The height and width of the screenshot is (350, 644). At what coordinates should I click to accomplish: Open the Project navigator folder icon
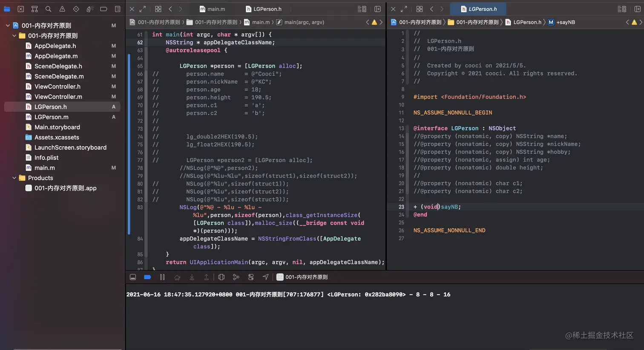pos(7,9)
